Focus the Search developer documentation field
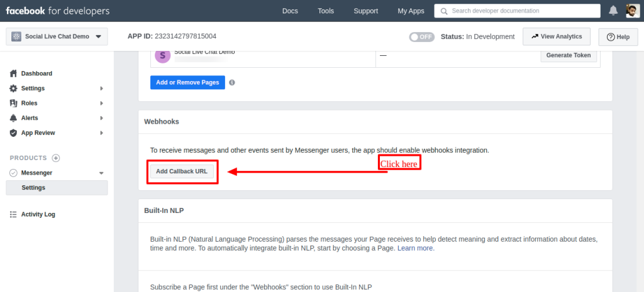The height and width of the screenshot is (292, 644). (518, 11)
